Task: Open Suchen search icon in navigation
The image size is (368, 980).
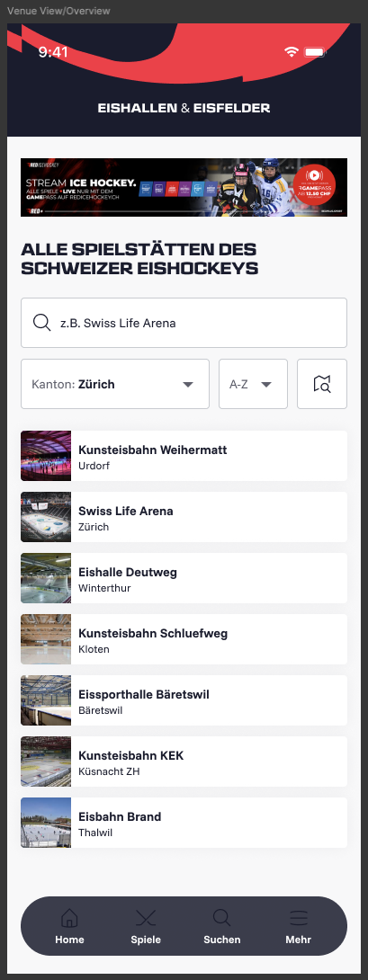Action: pos(221,917)
